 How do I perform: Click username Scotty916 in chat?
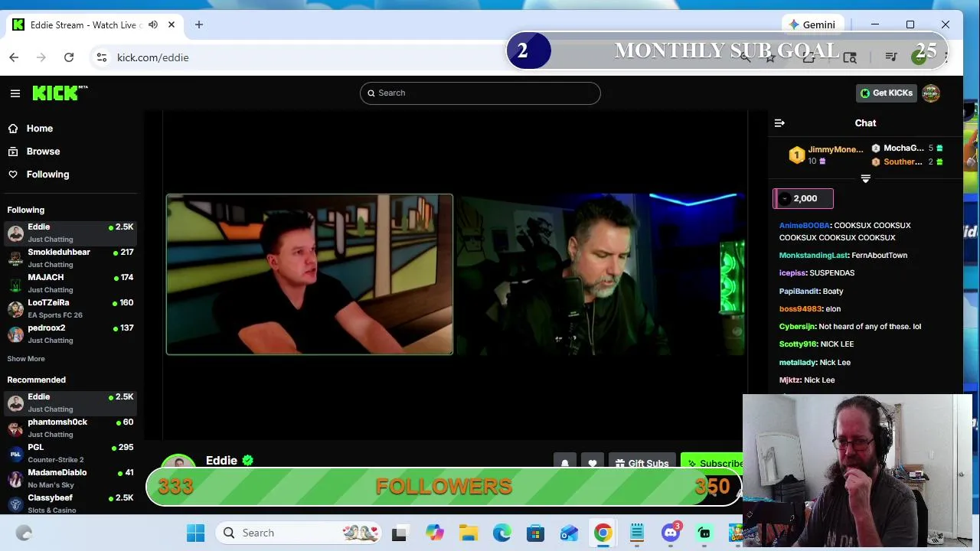coord(798,344)
